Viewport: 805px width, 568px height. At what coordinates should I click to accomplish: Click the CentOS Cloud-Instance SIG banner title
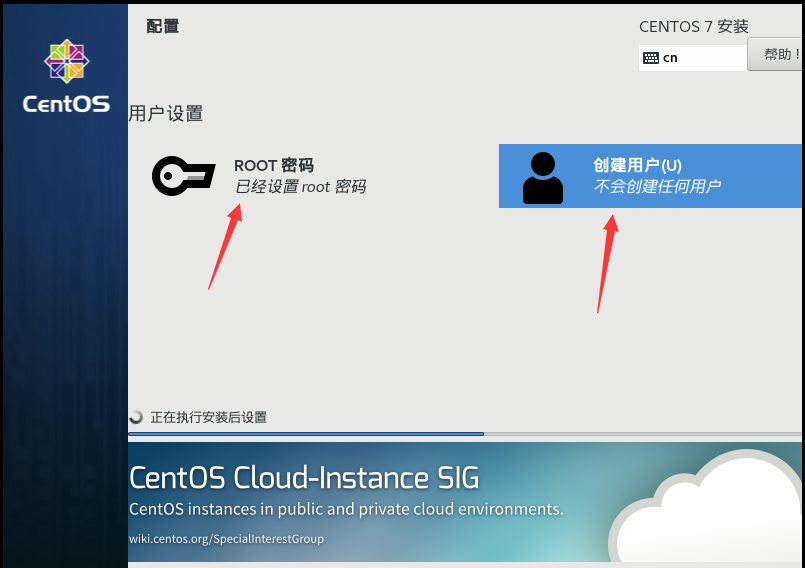(x=304, y=478)
